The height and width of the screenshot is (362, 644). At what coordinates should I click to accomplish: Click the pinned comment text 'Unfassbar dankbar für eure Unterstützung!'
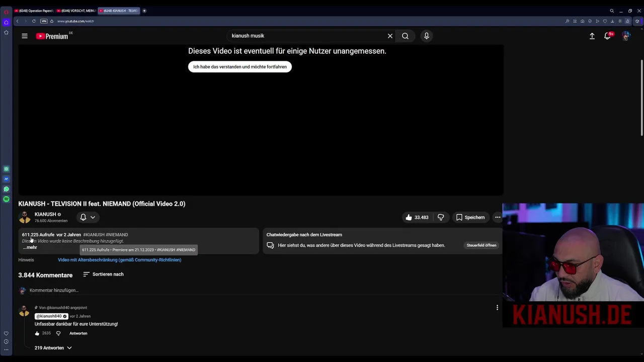tap(76, 324)
